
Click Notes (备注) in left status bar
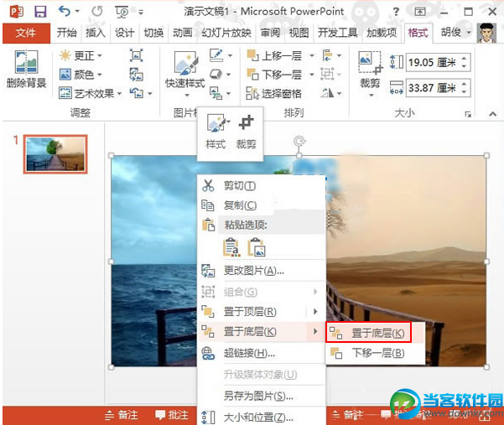coord(122,415)
